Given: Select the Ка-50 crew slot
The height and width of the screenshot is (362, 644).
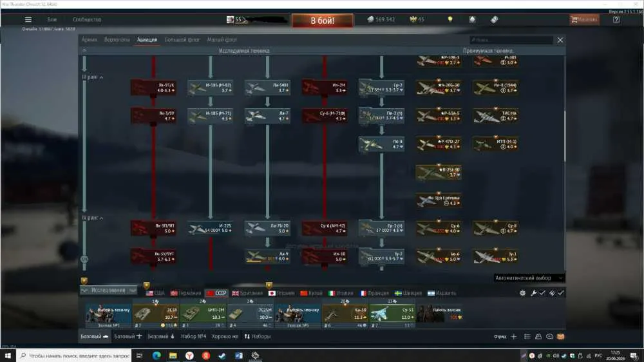Looking at the screenshot, I should tap(345, 316).
